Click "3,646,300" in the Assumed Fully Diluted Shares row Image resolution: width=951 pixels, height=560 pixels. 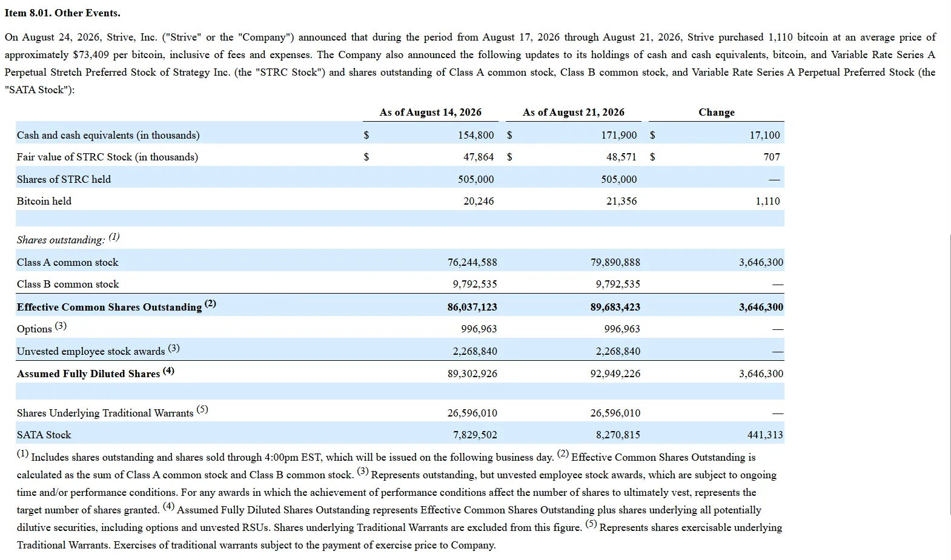(x=761, y=374)
